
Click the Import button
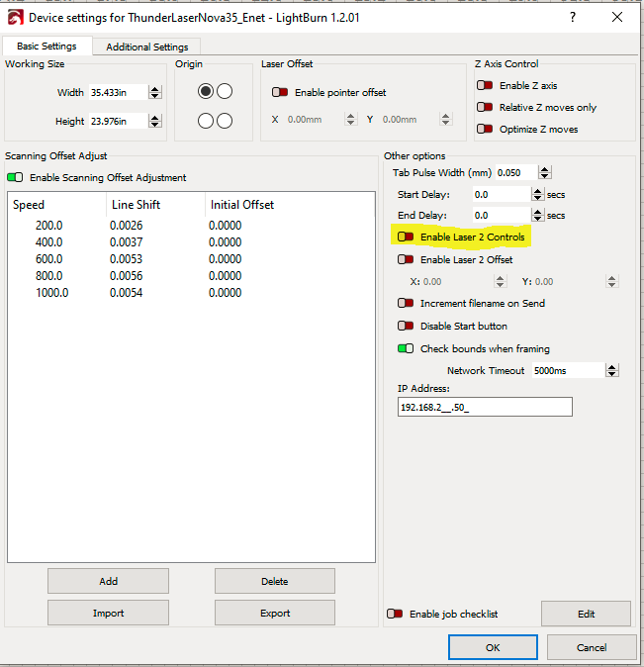(x=108, y=613)
